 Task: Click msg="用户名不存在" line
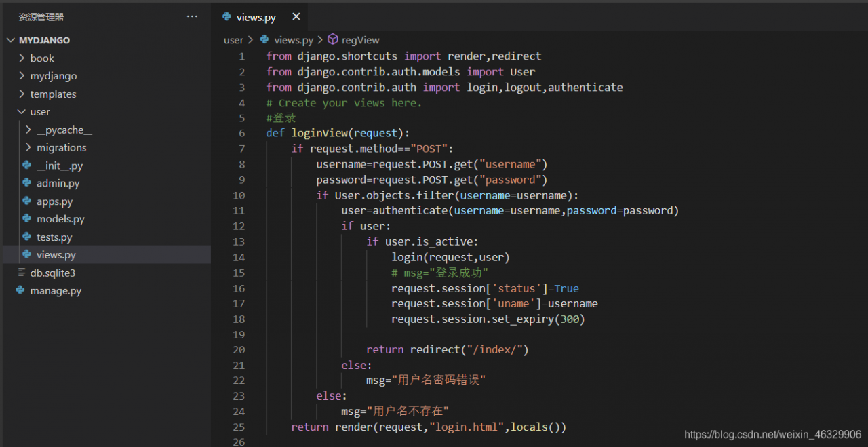coord(395,412)
